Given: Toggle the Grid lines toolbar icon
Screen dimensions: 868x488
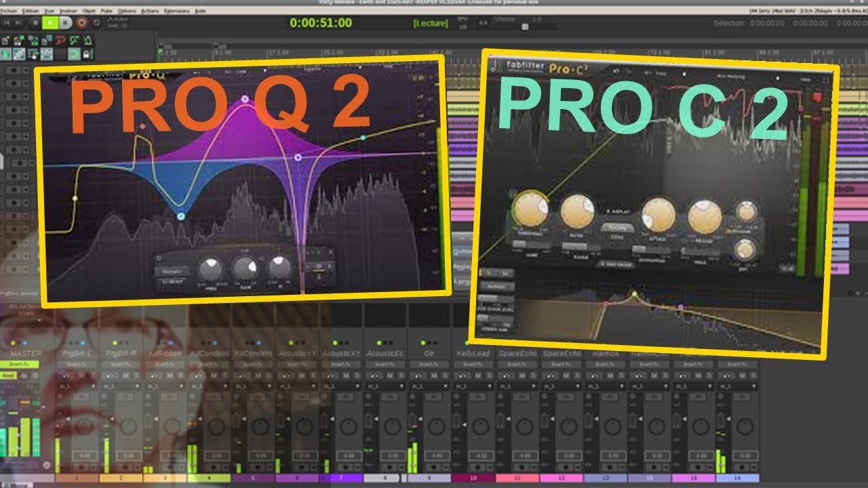Looking at the screenshot, I should pyautogui.click(x=60, y=54).
